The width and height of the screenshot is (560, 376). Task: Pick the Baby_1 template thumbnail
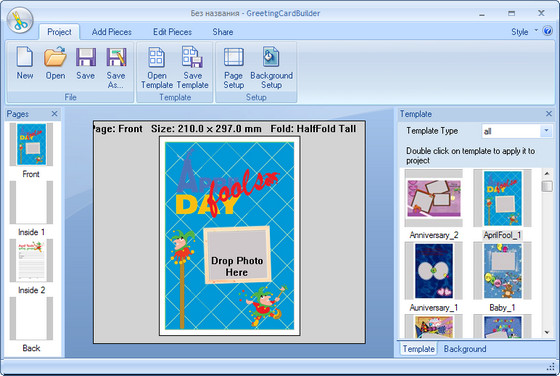(x=502, y=271)
